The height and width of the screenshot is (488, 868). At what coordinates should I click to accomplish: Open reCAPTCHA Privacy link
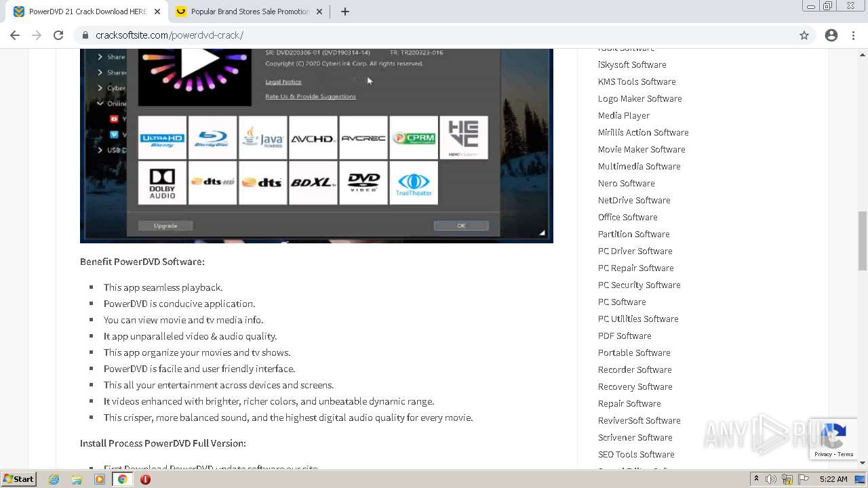tap(823, 454)
